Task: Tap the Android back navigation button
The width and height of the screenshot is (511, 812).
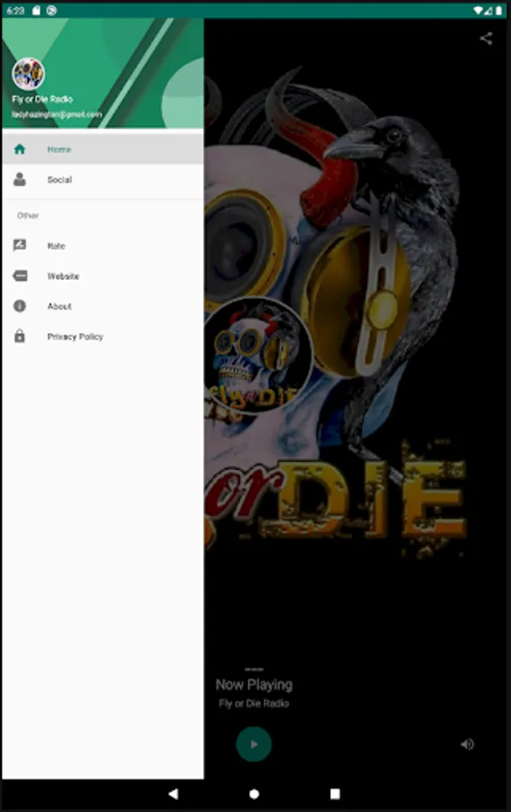Action: (x=173, y=794)
